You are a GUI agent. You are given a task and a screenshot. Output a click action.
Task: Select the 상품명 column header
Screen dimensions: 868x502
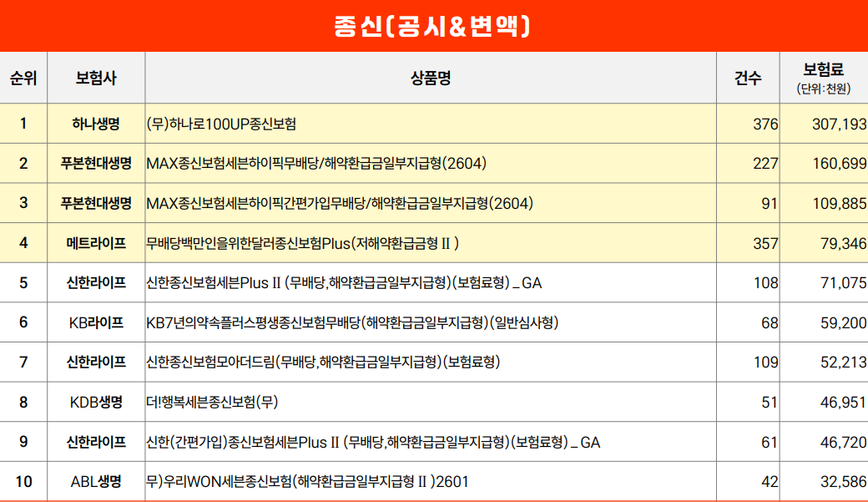[x=431, y=79]
